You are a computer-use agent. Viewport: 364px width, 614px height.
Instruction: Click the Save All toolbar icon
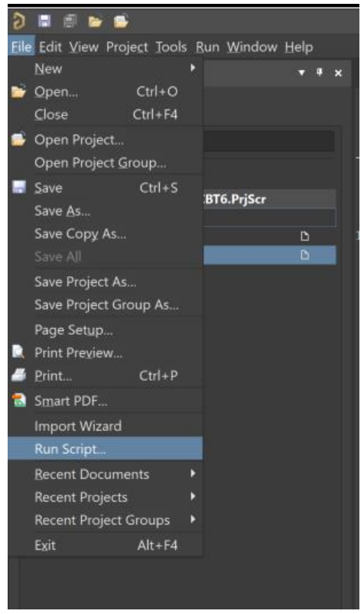[x=70, y=21]
